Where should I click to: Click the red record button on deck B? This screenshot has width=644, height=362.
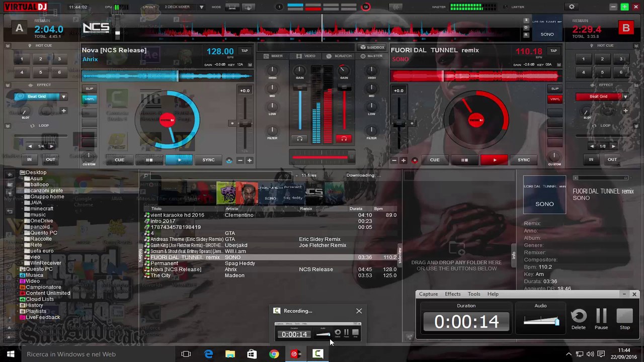pyautogui.click(x=415, y=160)
